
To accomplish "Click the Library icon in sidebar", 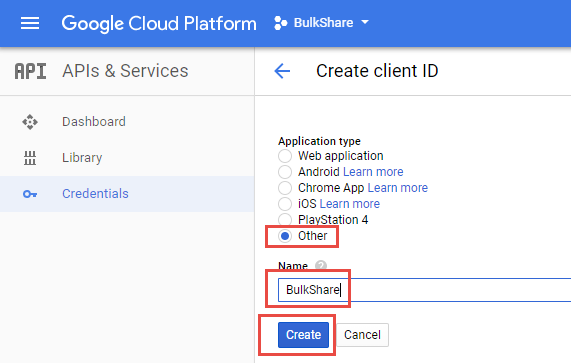I will (30, 158).
